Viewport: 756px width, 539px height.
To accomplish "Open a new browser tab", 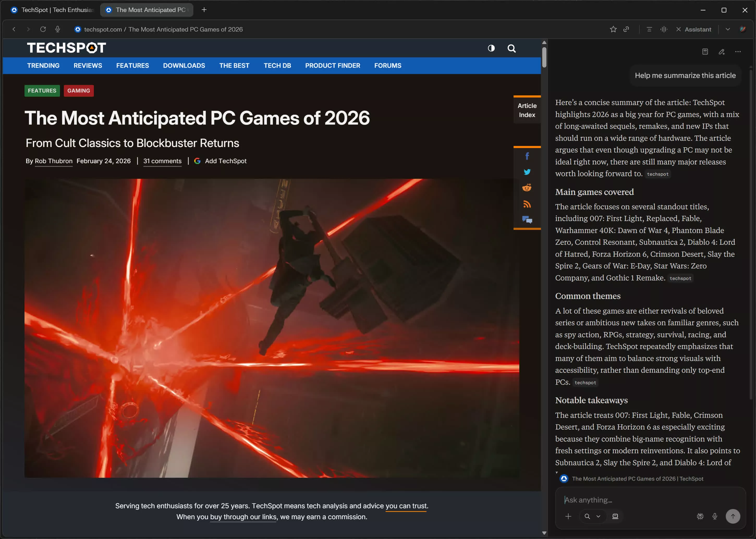I will coord(204,10).
